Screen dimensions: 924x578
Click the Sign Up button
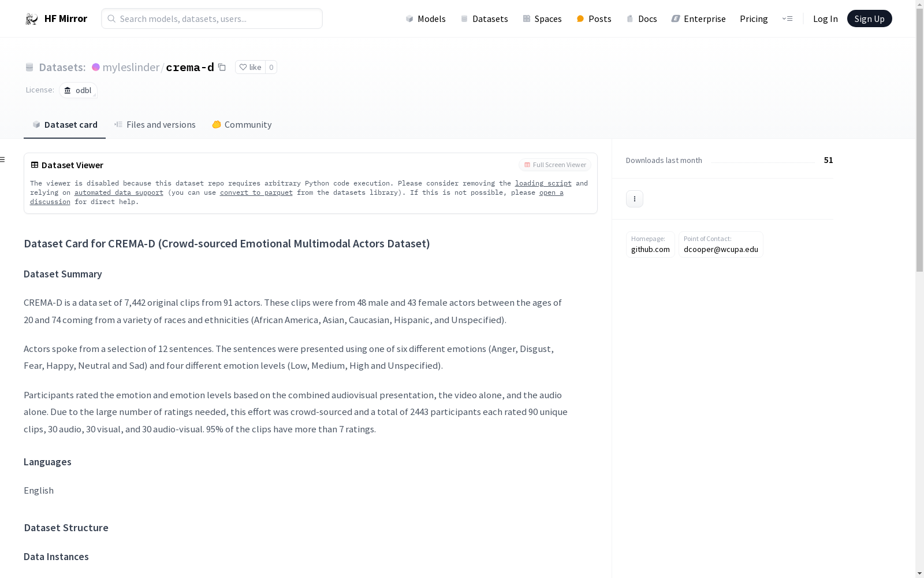click(x=869, y=18)
